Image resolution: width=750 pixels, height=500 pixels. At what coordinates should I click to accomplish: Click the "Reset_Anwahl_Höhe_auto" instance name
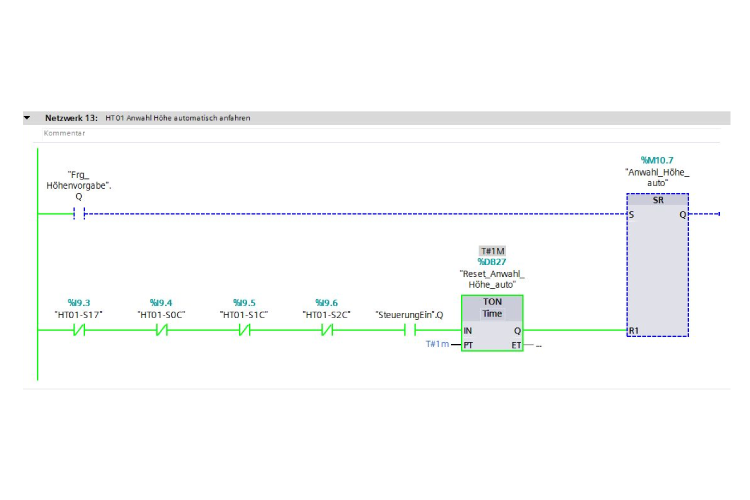click(492, 279)
